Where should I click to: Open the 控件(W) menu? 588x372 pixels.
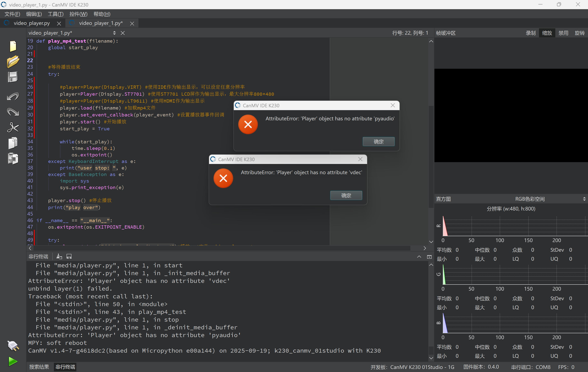click(x=78, y=14)
